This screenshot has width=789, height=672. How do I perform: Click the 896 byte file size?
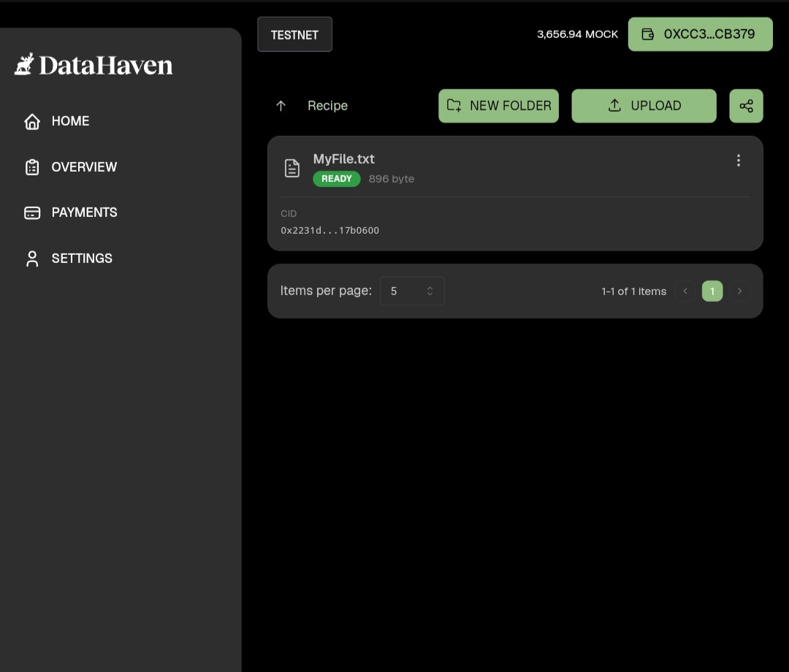(x=392, y=179)
